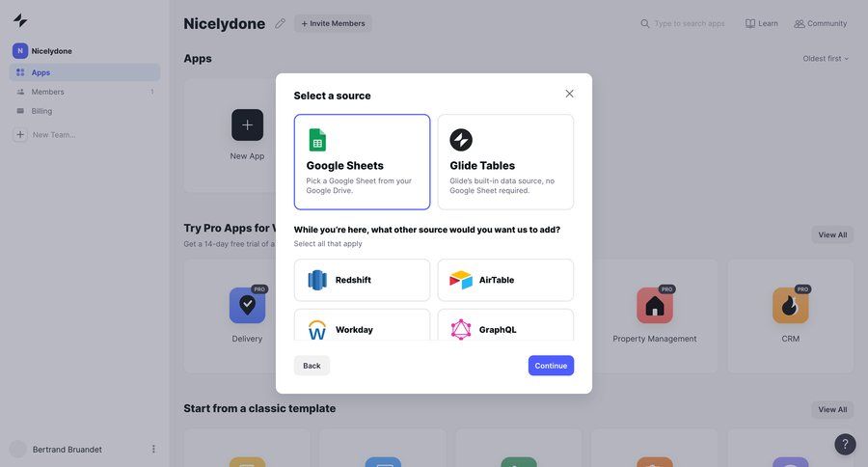Click the Redshift logo icon

pos(317,281)
